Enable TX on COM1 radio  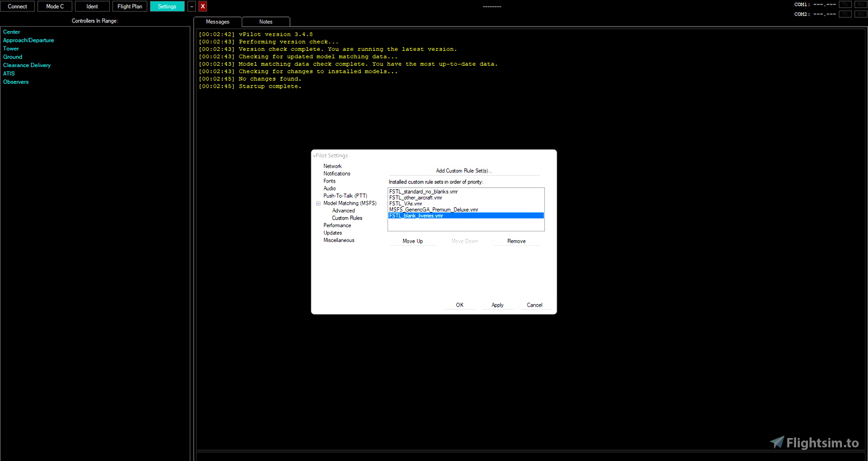tap(844, 4)
